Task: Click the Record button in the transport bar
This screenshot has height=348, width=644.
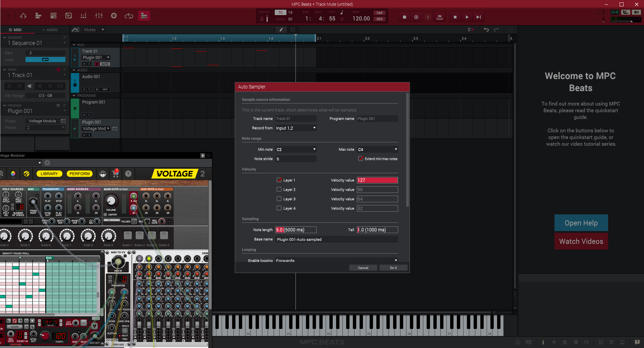Action: [405, 17]
